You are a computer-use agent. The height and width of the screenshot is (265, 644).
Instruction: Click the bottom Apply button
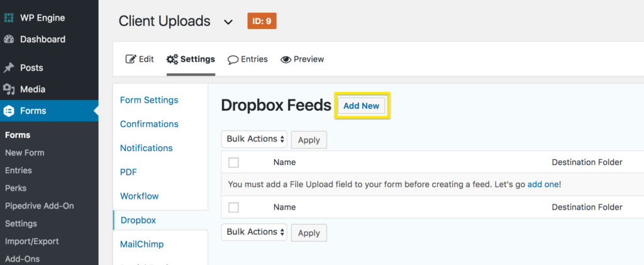click(309, 233)
